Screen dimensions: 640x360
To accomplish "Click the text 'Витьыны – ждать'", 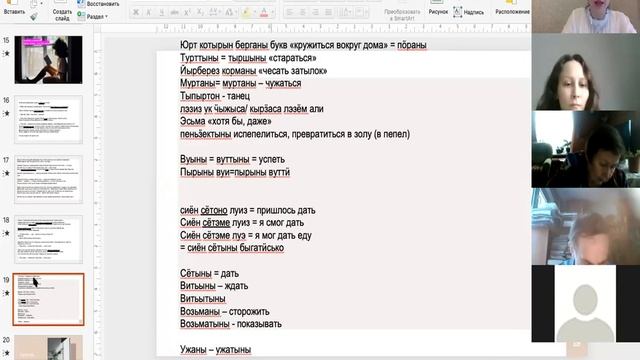I will click(x=214, y=286).
